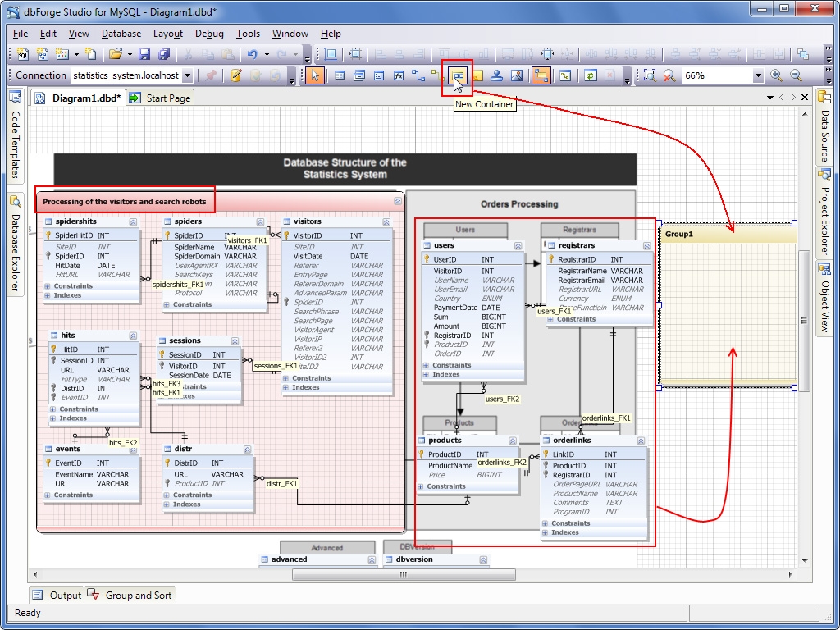Viewport: 840px width, 630px height.
Task: Open the dropdown arrow beside Open folder
Action: pyautogui.click(x=130, y=53)
